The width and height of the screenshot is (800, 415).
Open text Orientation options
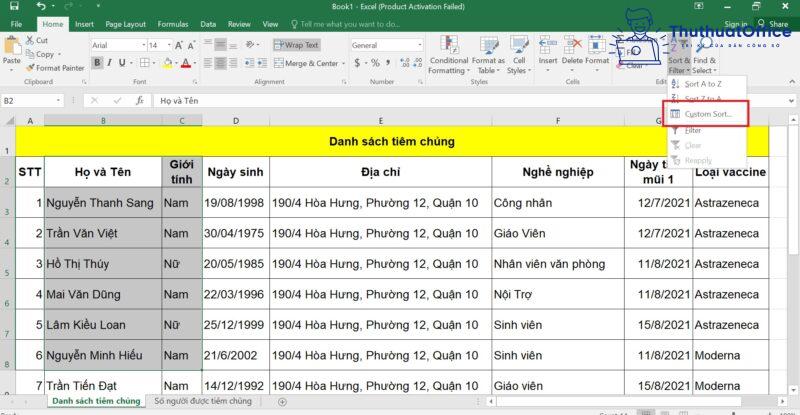pyautogui.click(x=250, y=45)
